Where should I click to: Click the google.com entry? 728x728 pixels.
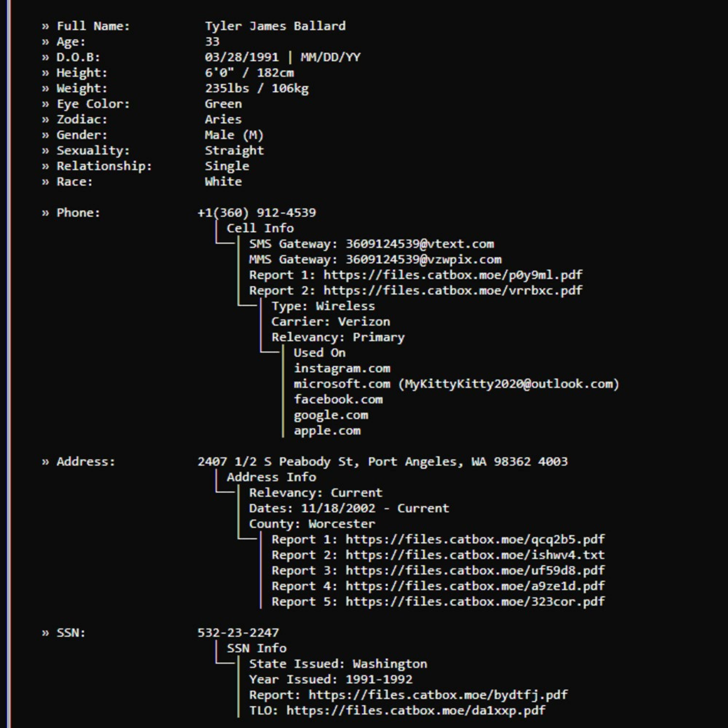pyautogui.click(x=331, y=415)
